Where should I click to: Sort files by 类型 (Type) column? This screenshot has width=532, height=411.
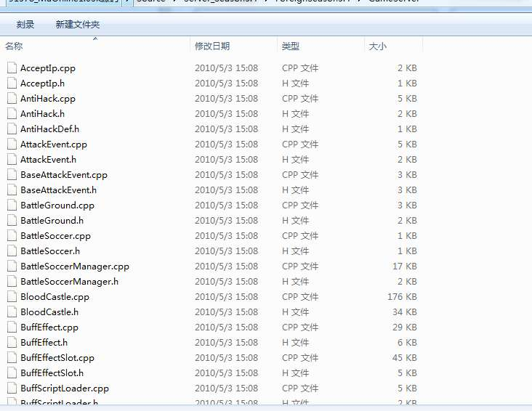tap(291, 46)
